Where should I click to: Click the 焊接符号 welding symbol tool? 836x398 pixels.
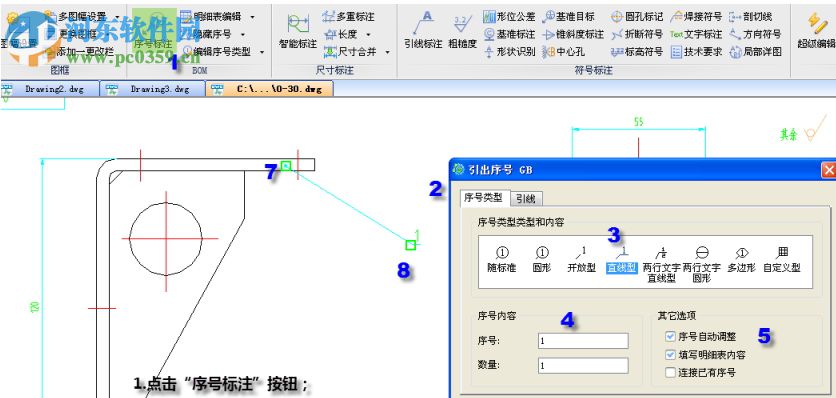click(x=696, y=17)
